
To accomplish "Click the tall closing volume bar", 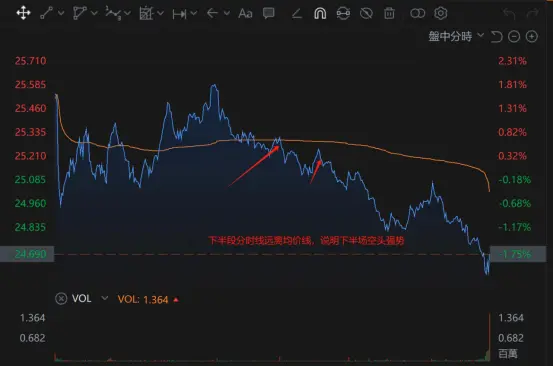I will coord(489,337).
